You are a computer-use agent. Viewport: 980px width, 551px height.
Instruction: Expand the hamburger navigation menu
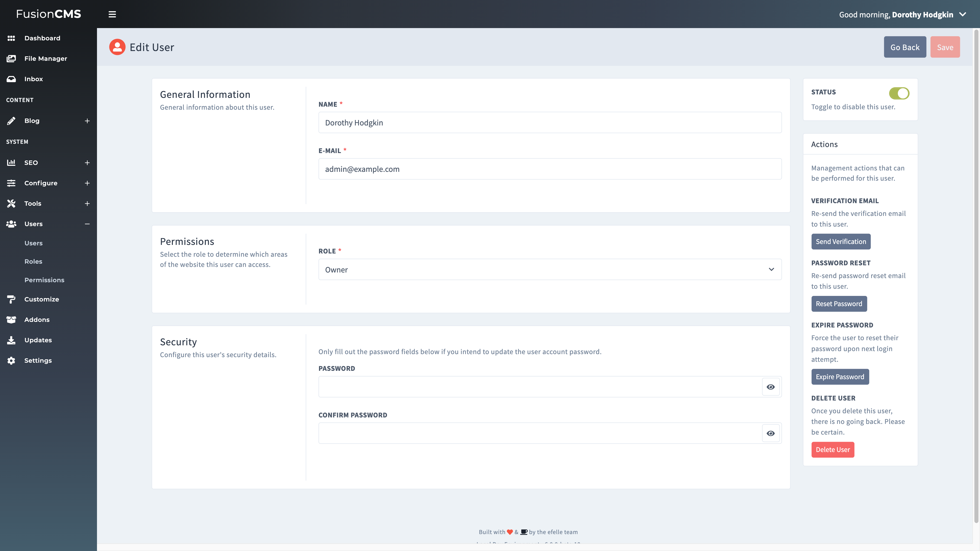[112, 14]
